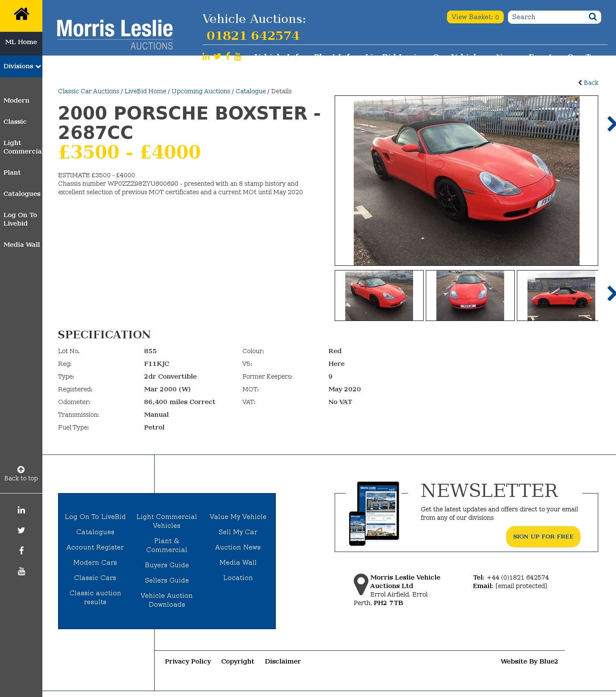The image size is (616, 697).
Task: Open Copyright link
Action: [238, 661]
